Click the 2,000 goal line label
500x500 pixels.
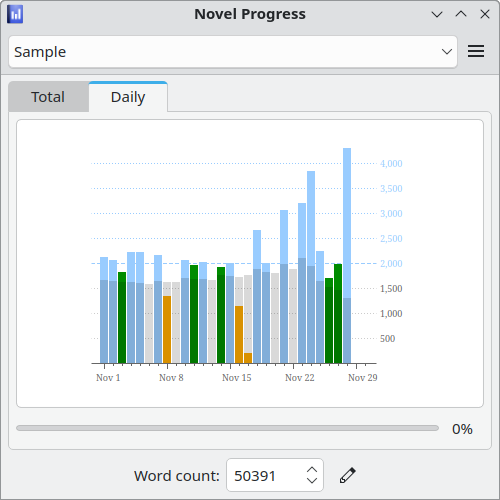pyautogui.click(x=391, y=264)
